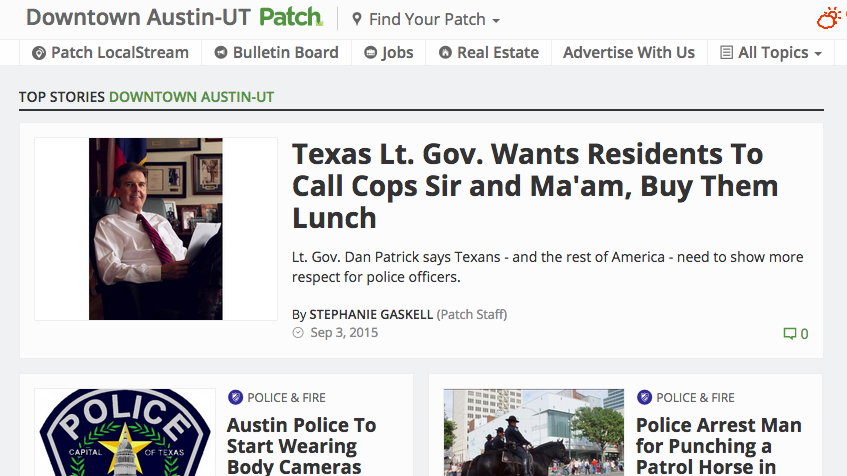Click the clock icon beside Sep 3, 2015

[298, 333]
